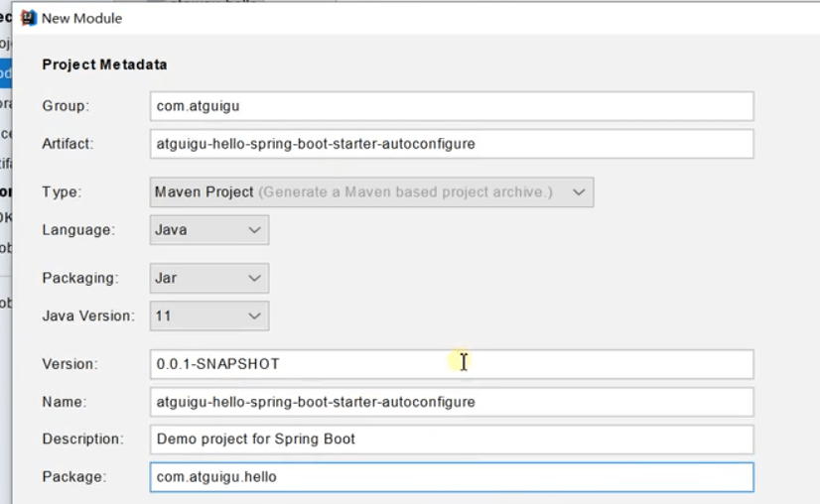Focus the Artifact text field
This screenshot has height=504, width=820.
tap(451, 144)
